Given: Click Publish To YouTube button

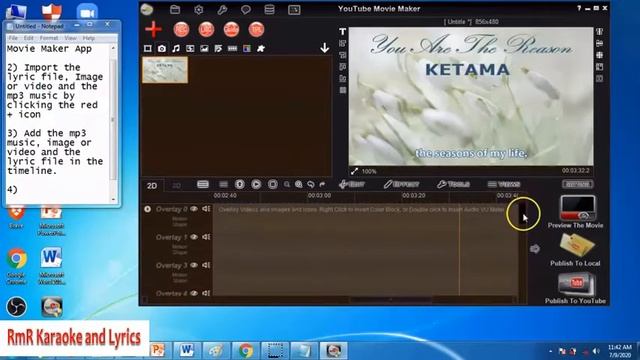Looking at the screenshot, I should point(575,288).
